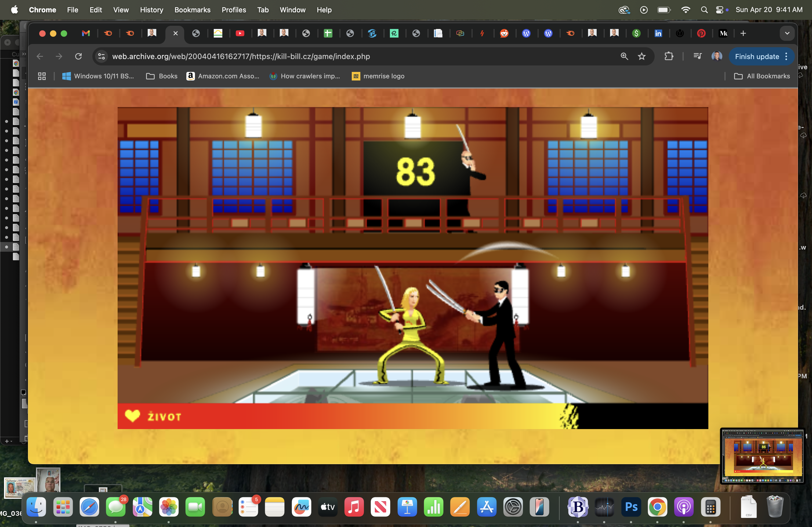Image resolution: width=812 pixels, height=527 pixels.
Task: Open Windows 10/11 BS... bookmark
Action: pos(98,76)
